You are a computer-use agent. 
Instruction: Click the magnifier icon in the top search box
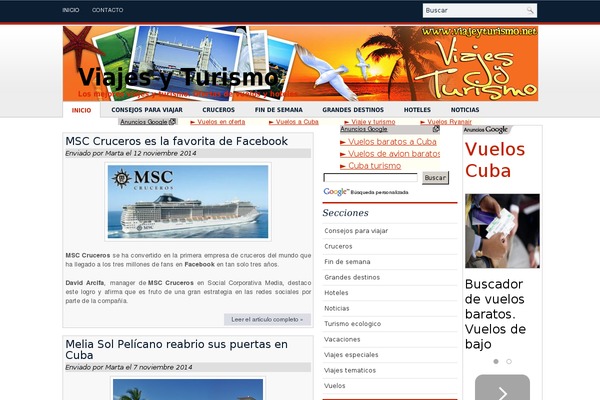tap(530, 10)
